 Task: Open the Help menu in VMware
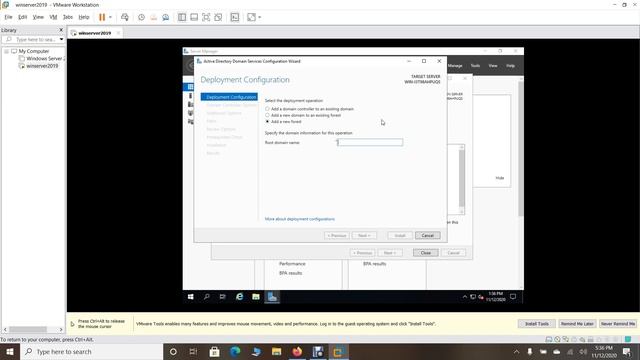tap(84, 17)
